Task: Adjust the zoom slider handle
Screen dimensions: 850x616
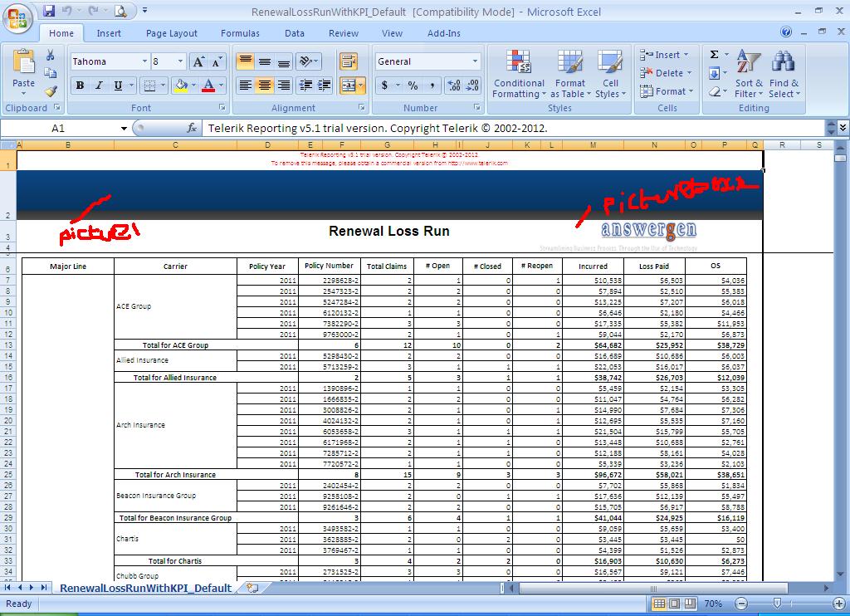Action: point(777,604)
